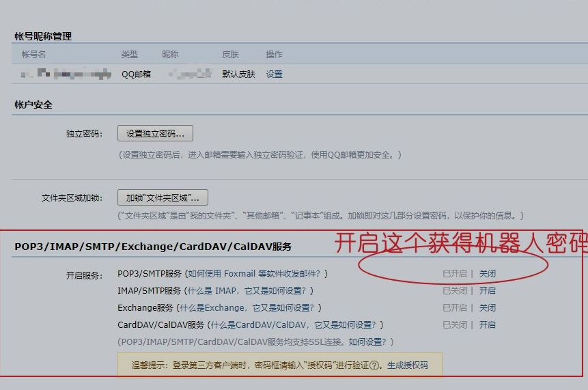Click the 帐户安全 heading
The width and height of the screenshot is (588, 390).
pyautogui.click(x=33, y=105)
